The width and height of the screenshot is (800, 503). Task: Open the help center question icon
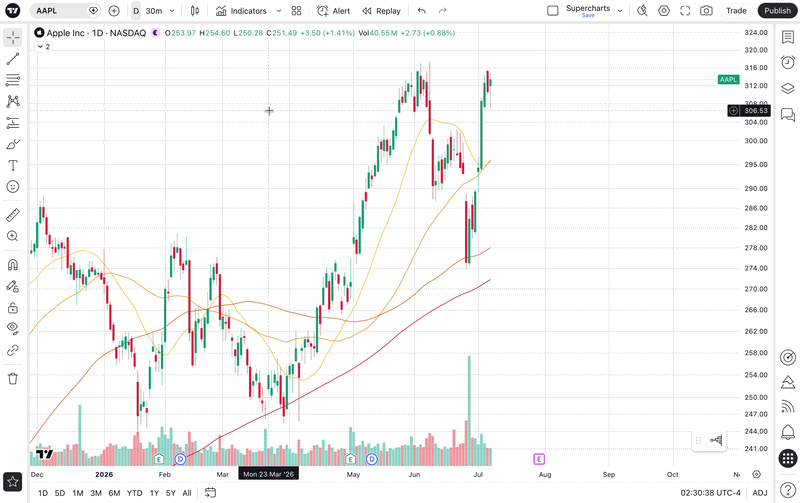tap(788, 489)
